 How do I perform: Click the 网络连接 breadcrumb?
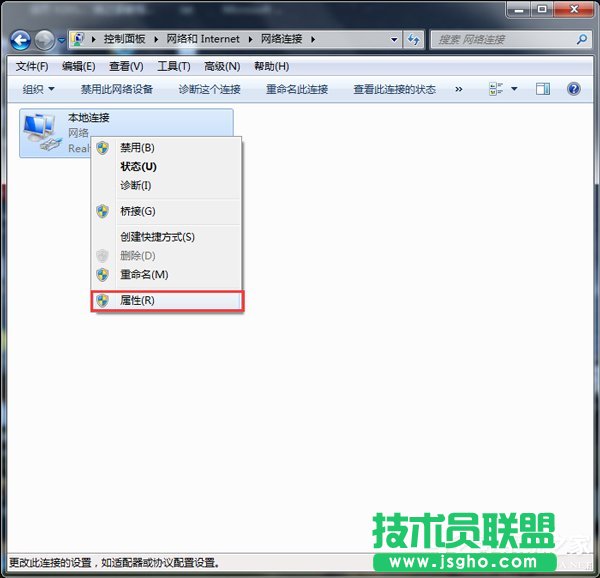tap(282, 39)
